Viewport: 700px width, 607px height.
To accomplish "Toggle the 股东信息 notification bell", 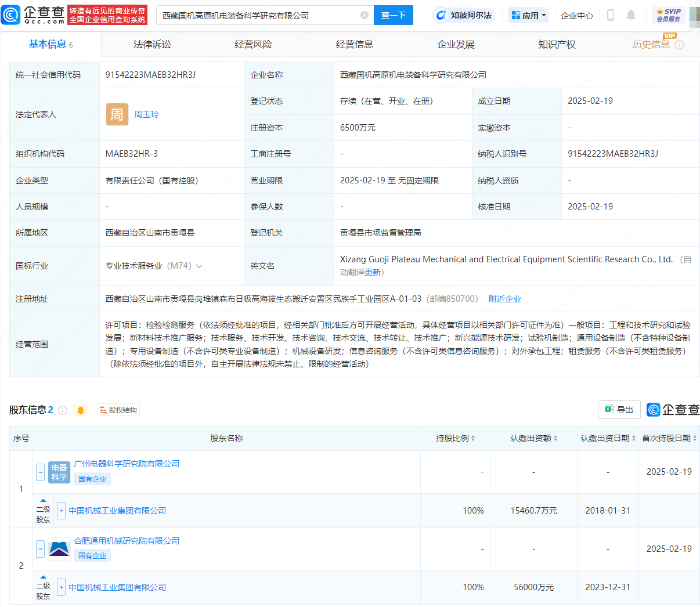I will 80,410.
